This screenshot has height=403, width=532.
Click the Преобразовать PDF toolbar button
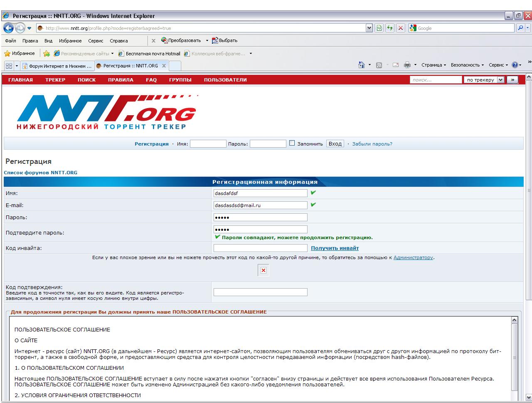click(x=181, y=40)
